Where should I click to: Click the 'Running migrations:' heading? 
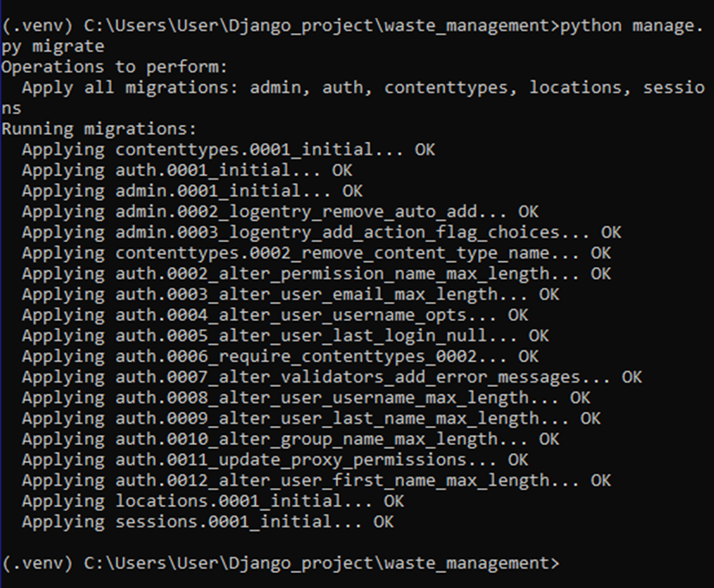point(99,129)
